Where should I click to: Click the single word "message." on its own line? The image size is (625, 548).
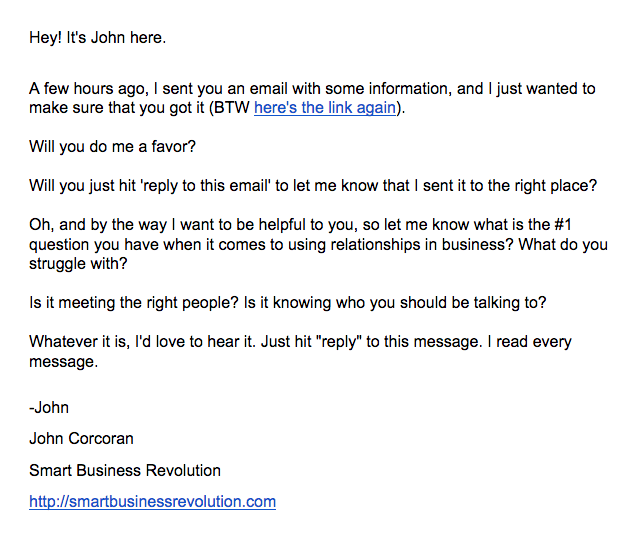point(63,361)
